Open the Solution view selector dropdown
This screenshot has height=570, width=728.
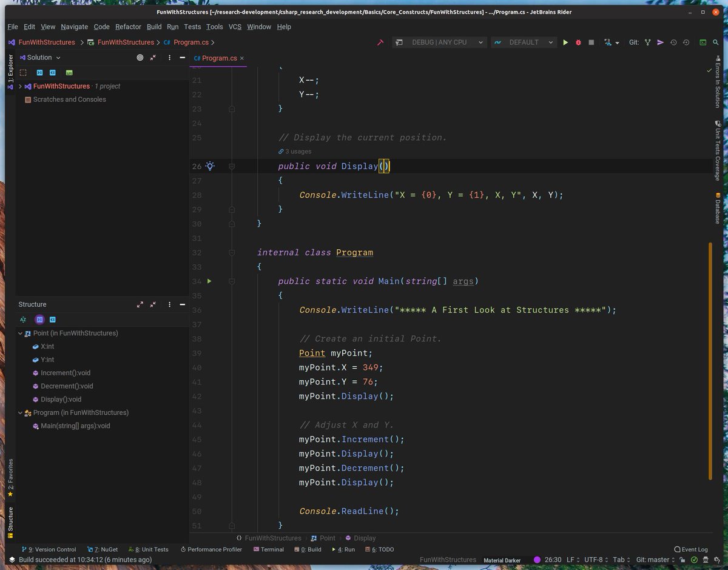pyautogui.click(x=40, y=58)
